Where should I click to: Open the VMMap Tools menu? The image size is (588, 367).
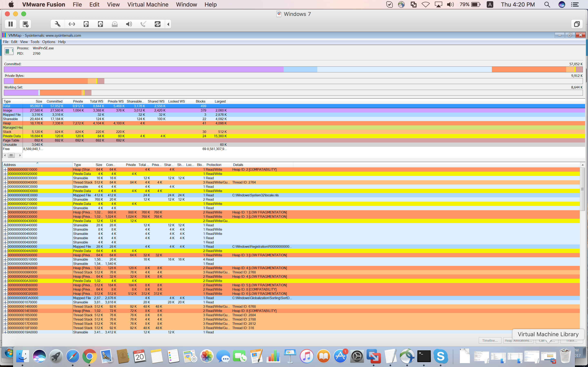pyautogui.click(x=35, y=42)
